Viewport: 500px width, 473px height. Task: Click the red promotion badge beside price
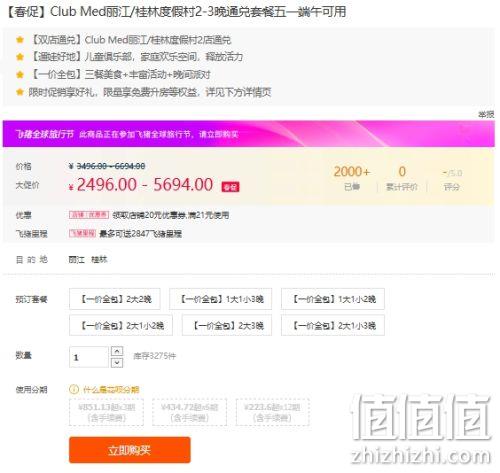pyautogui.click(x=230, y=187)
